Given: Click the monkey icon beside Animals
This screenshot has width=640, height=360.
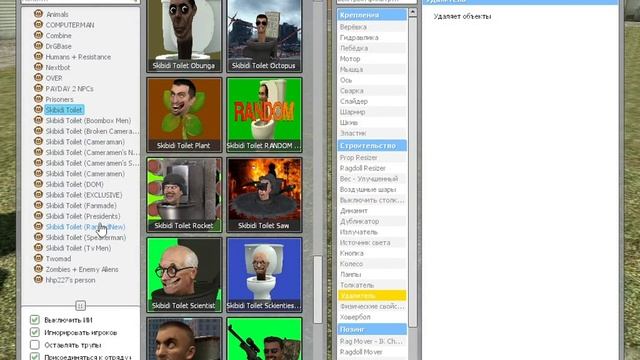Looking at the screenshot, I should (38, 14).
